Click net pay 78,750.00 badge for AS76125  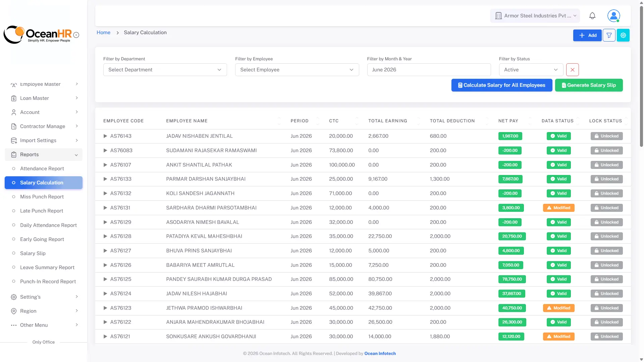[512, 279]
